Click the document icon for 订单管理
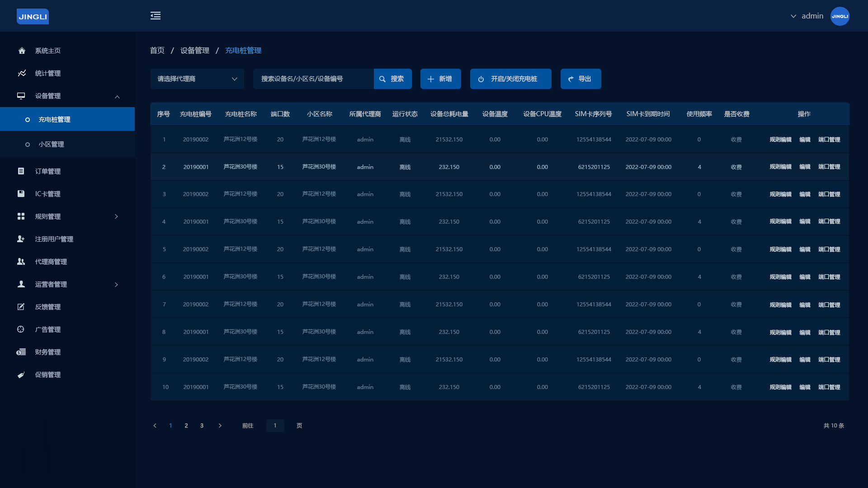This screenshot has width=868, height=488. 21,171
